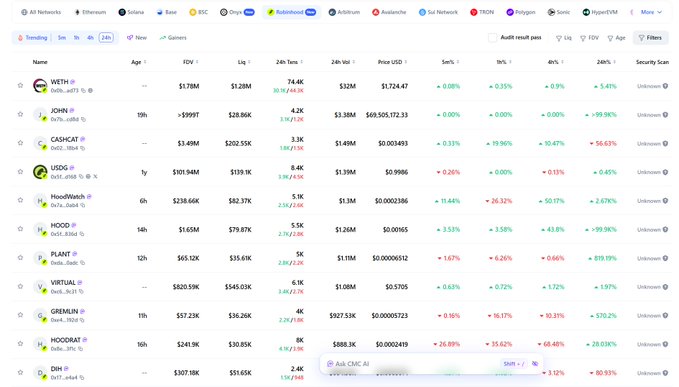Hide the Ask CMC AI bar icon
Viewport: 679px width, 387px height.
[535, 364]
